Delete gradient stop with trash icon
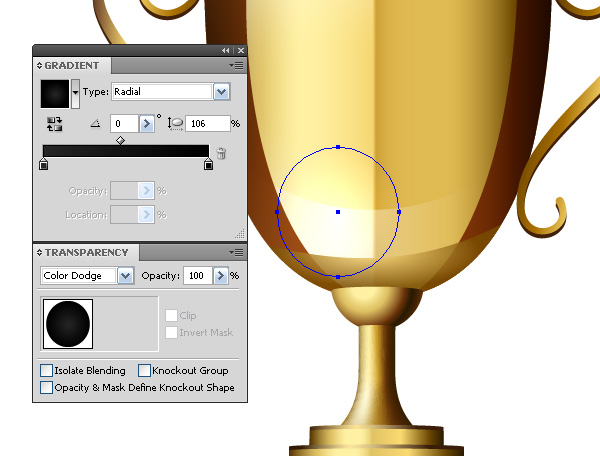The image size is (600, 456). click(x=221, y=153)
